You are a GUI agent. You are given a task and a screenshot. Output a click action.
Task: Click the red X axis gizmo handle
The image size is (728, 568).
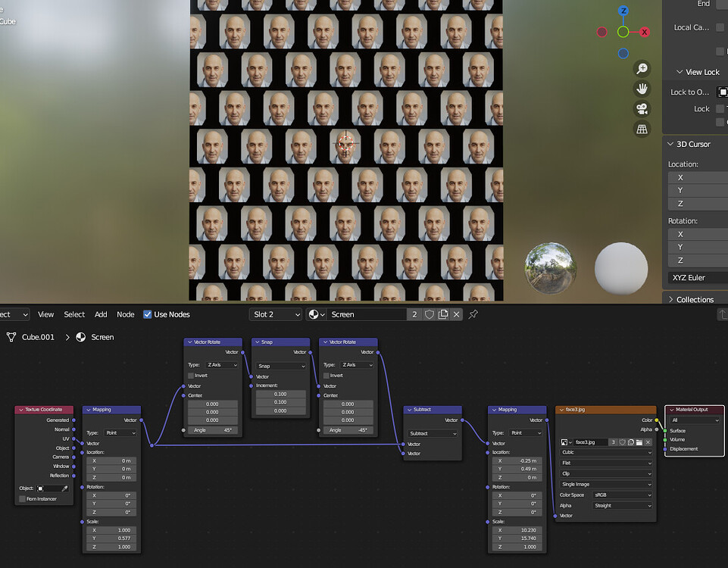tap(645, 32)
